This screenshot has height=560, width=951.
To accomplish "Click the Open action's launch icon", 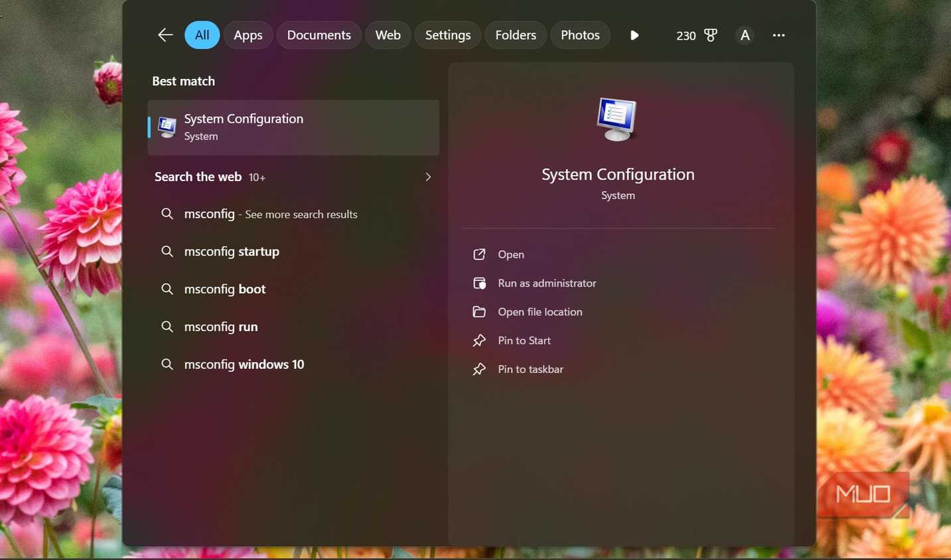I will 479,255.
